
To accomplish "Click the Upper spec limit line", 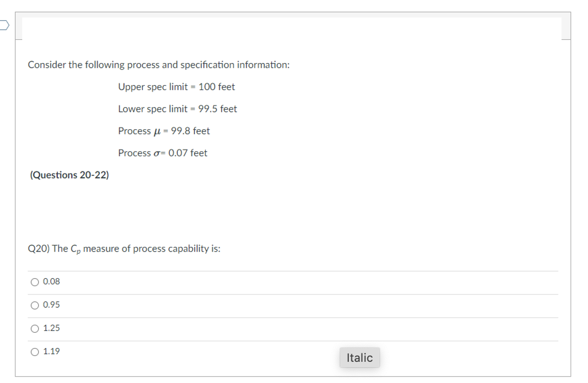I will [x=177, y=87].
